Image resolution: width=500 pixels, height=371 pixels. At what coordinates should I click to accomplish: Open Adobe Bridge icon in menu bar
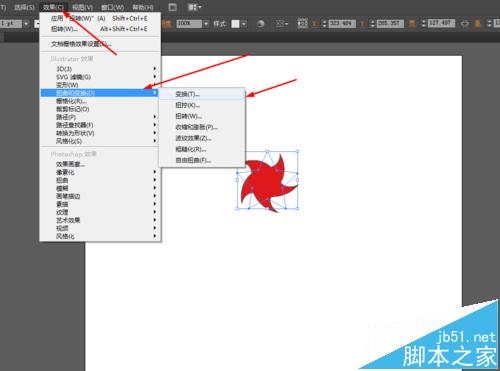point(173,7)
